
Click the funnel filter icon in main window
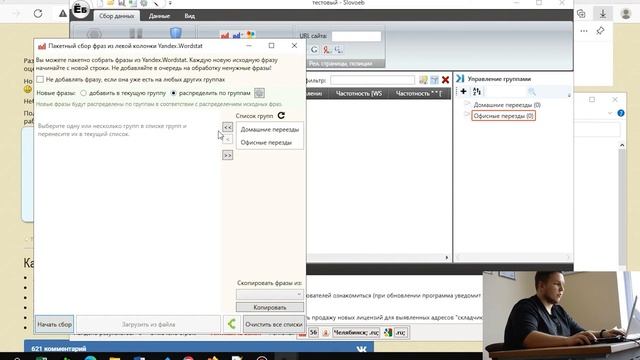[x=434, y=80]
